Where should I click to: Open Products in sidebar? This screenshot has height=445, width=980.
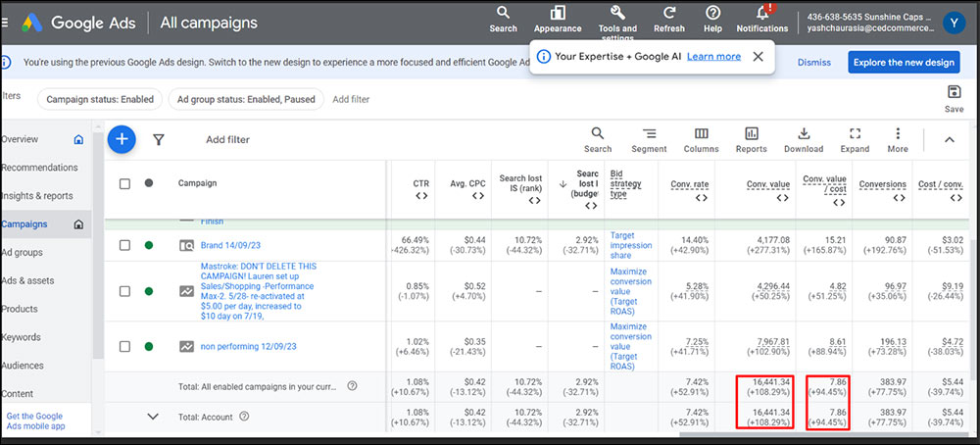20,309
